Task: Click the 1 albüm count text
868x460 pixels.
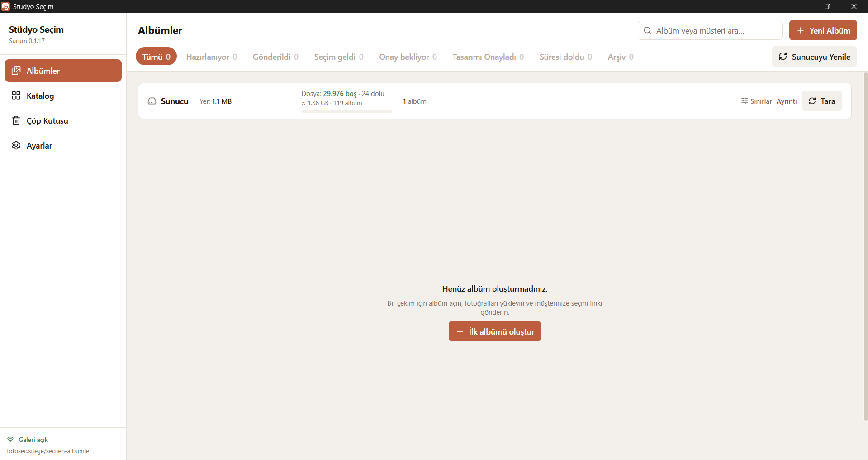Action: coord(415,101)
